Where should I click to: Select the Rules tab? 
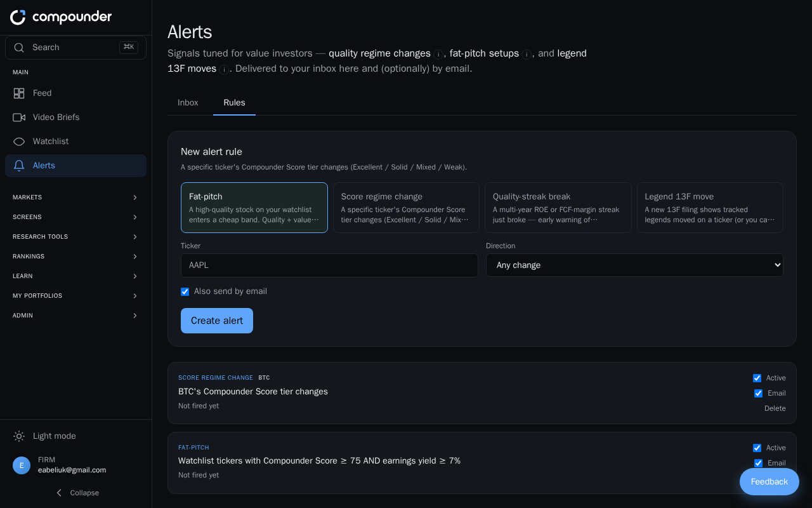coord(234,103)
